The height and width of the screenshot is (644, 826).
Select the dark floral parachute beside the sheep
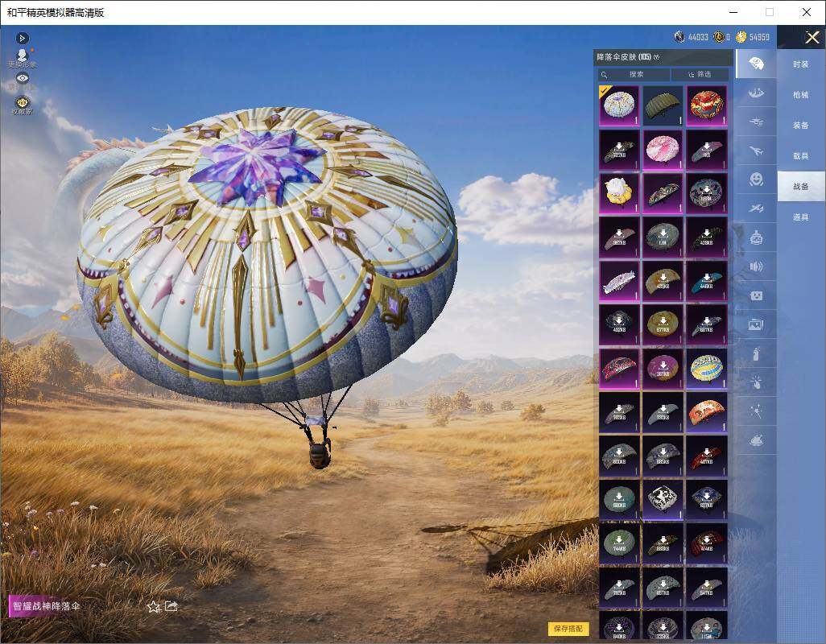(x=663, y=193)
